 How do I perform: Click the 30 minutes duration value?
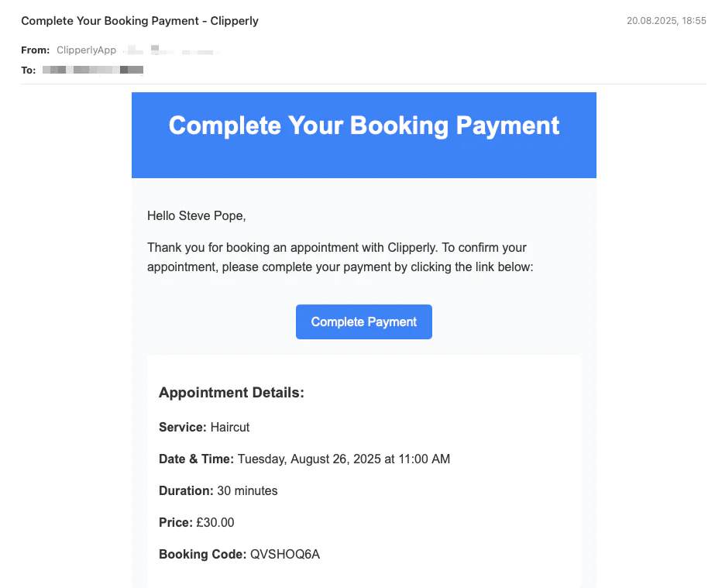pyautogui.click(x=247, y=490)
